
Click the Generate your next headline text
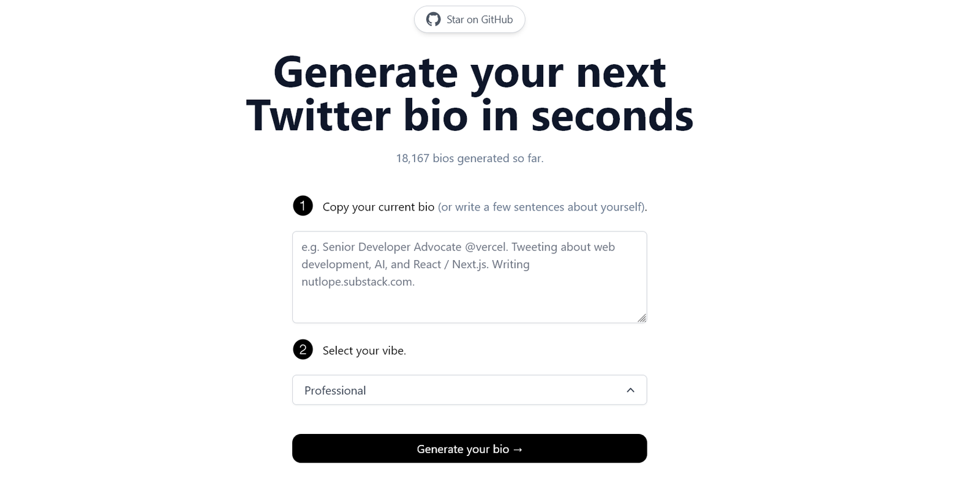point(469,72)
